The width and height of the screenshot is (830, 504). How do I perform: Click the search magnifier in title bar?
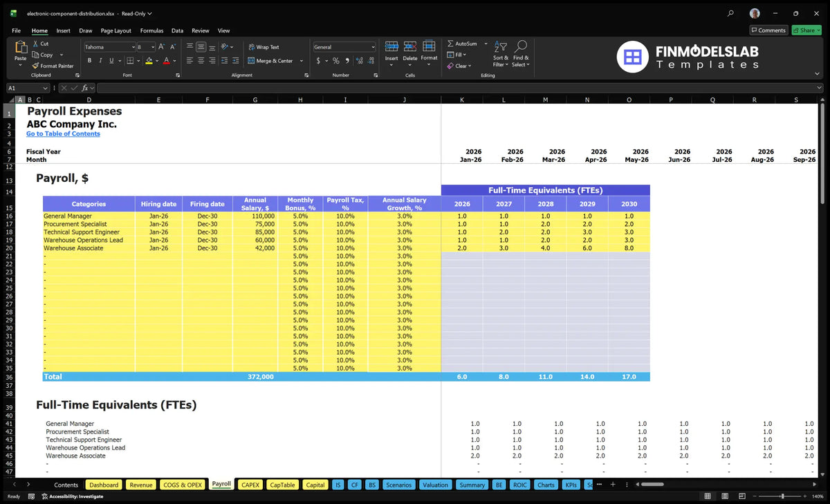pos(731,13)
